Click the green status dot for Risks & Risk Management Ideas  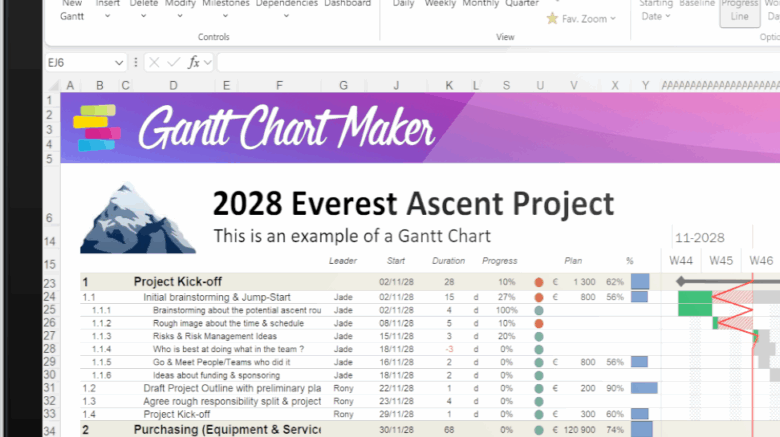[x=539, y=337]
